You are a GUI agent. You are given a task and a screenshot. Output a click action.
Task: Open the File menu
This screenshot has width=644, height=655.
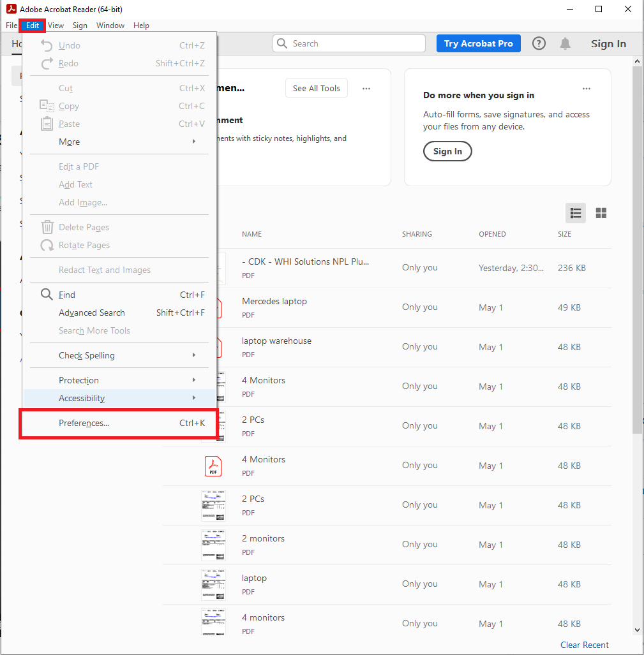tap(11, 26)
